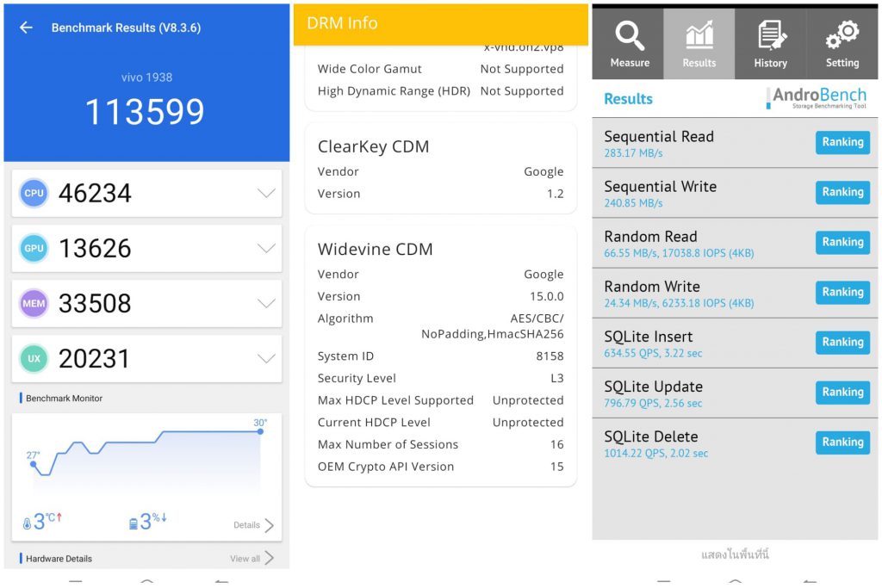
Task: Tap Sequential Write 240.85 MB/s value
Action: [x=633, y=203]
